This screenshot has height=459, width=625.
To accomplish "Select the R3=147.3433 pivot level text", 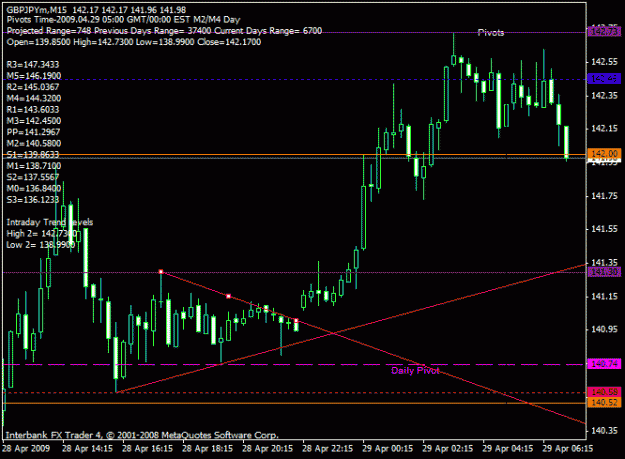I will 33,65.
